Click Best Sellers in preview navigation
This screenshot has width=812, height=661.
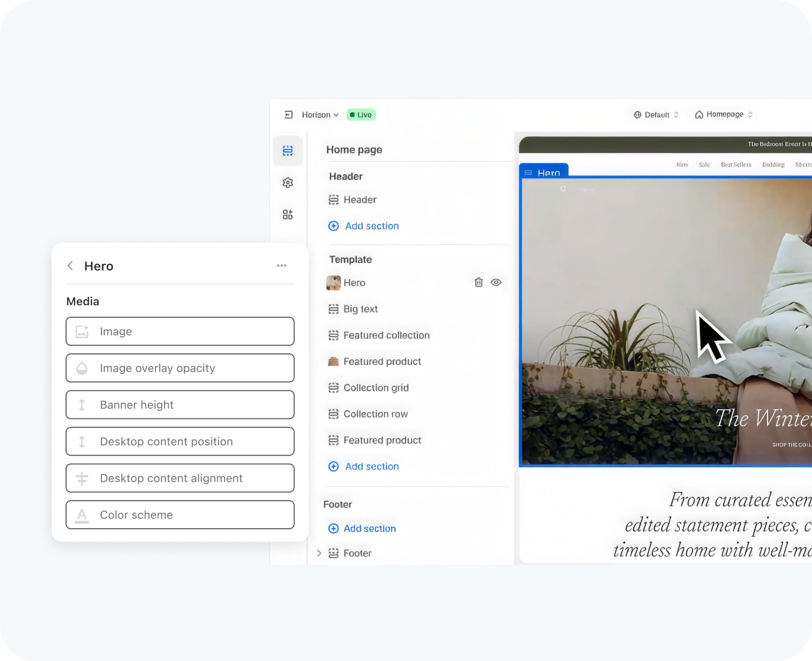pos(736,165)
